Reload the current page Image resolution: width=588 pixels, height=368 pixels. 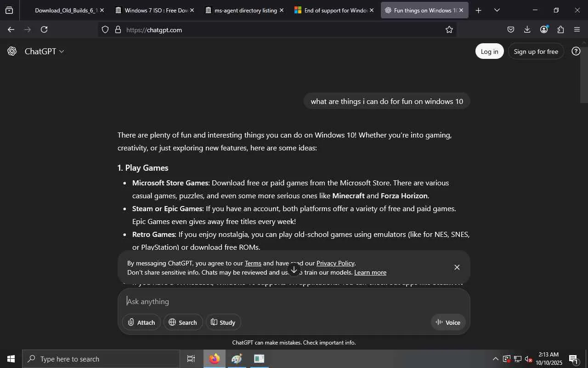44,30
